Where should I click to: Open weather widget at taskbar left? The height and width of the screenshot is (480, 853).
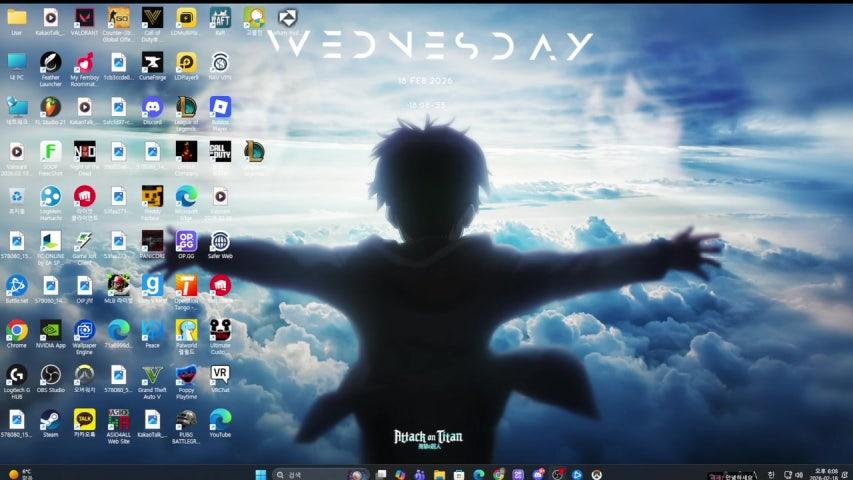pyautogui.click(x=20, y=475)
